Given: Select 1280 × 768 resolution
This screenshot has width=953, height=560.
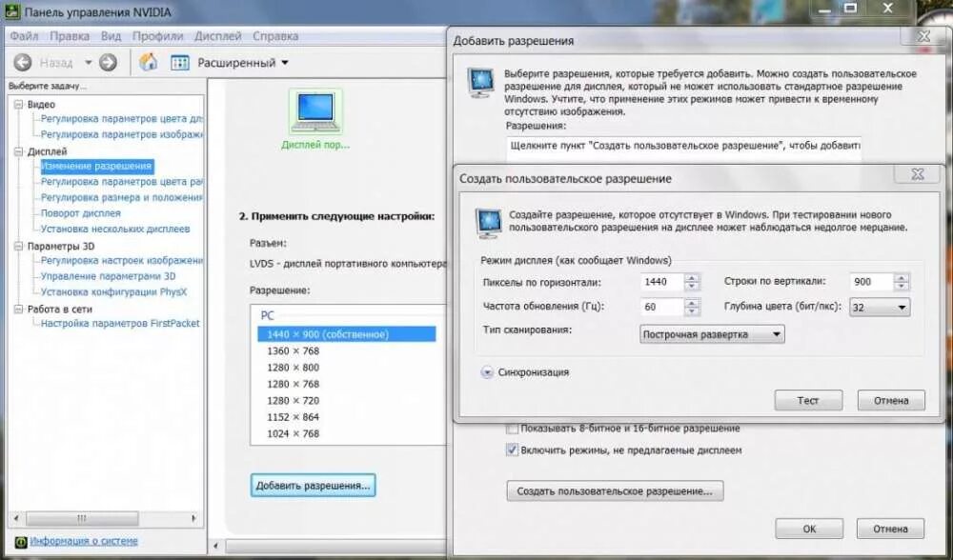Looking at the screenshot, I should tap(293, 384).
